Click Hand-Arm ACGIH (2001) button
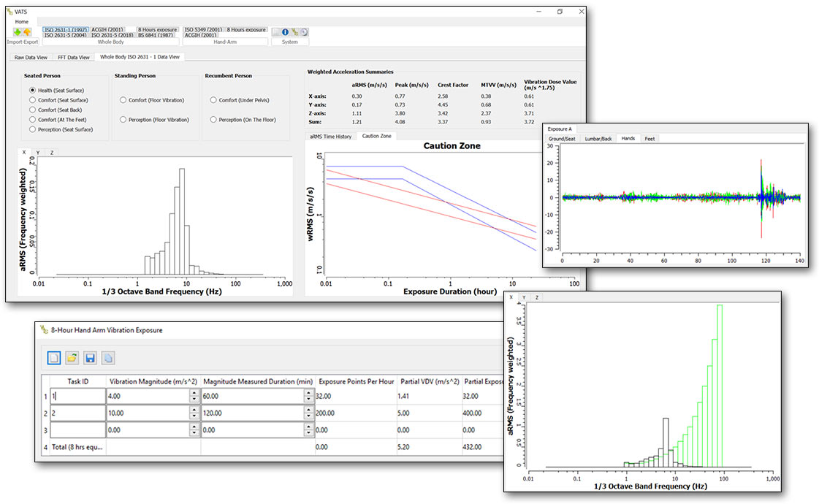This screenshot has height=504, width=819. pyautogui.click(x=201, y=35)
